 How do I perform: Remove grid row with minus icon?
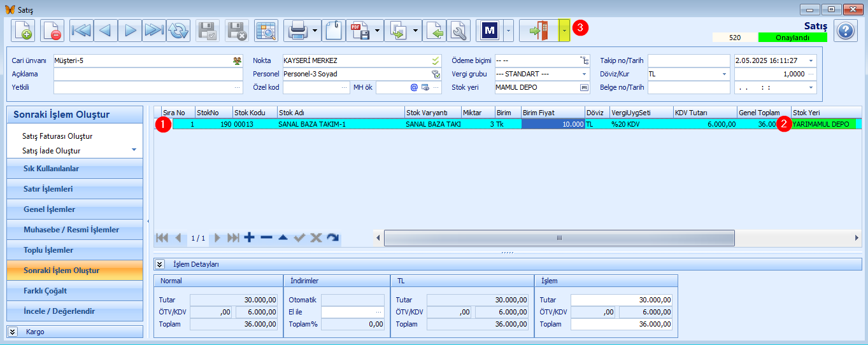click(266, 237)
